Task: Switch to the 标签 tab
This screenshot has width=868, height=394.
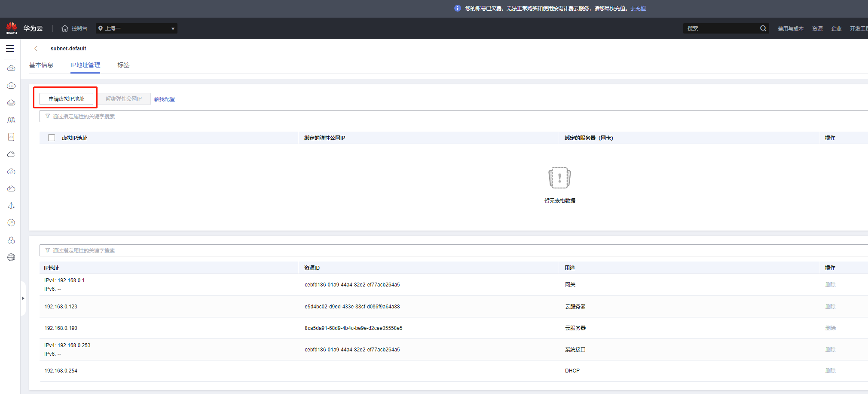Action: tap(123, 65)
